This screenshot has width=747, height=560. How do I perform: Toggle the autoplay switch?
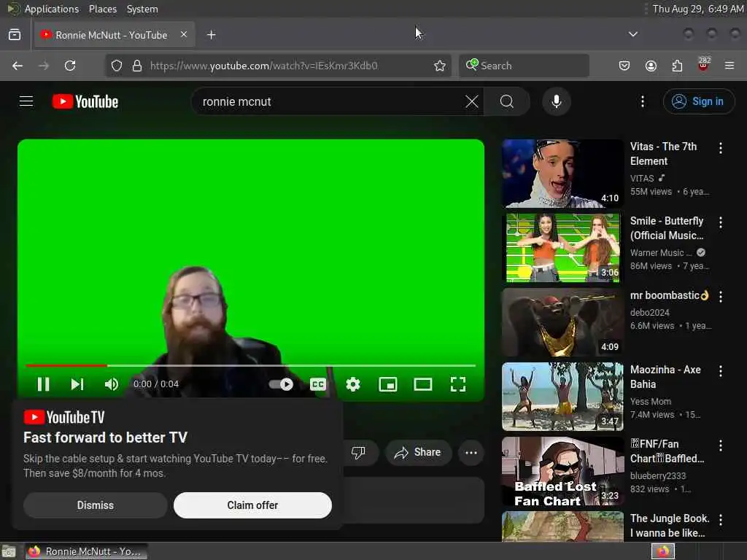point(281,384)
